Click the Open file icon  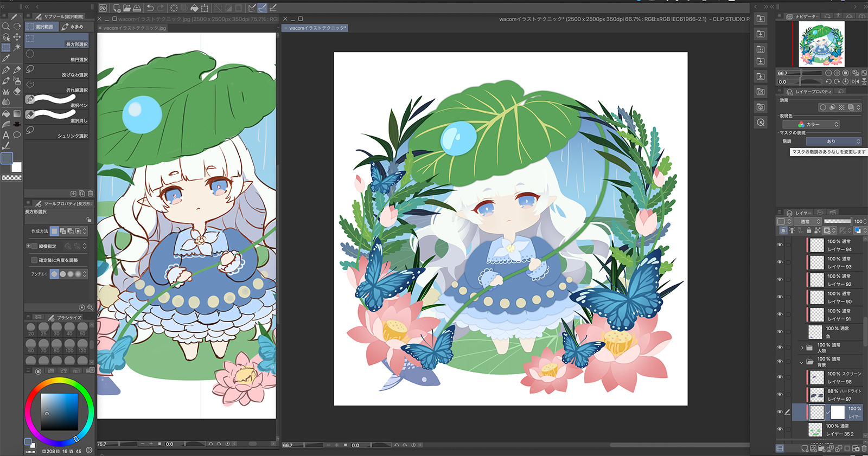pyautogui.click(x=127, y=8)
